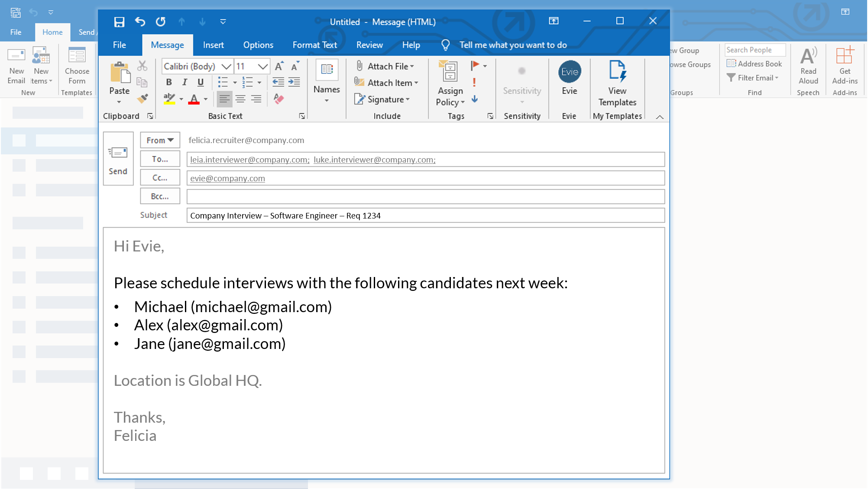This screenshot has height=489, width=868.
Task: Open the Attach Item menu
Action: tap(386, 82)
